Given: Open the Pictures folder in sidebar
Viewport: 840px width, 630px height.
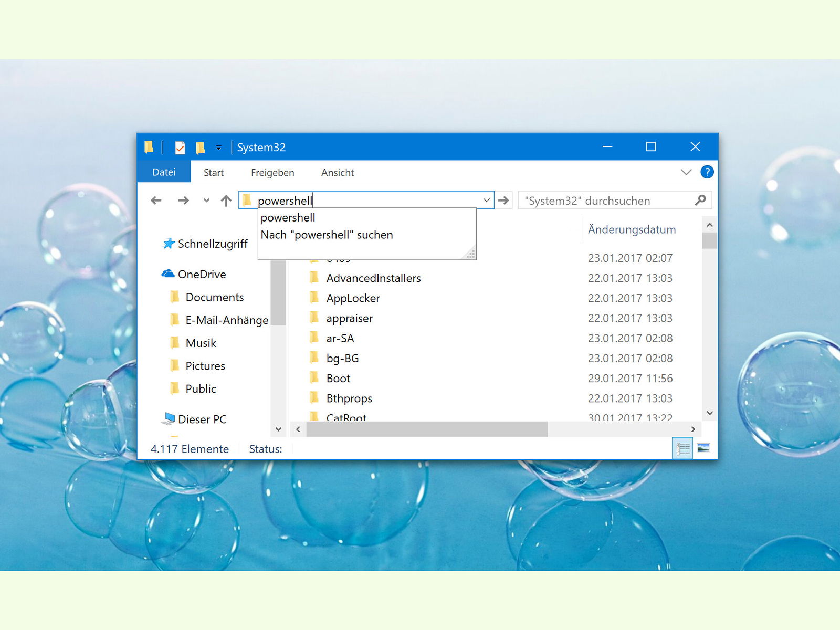Looking at the screenshot, I should [x=205, y=366].
